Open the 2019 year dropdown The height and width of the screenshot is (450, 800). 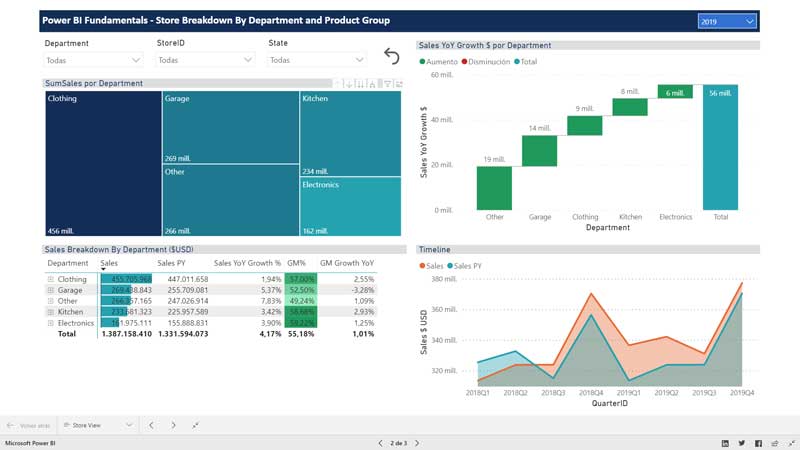coord(727,21)
